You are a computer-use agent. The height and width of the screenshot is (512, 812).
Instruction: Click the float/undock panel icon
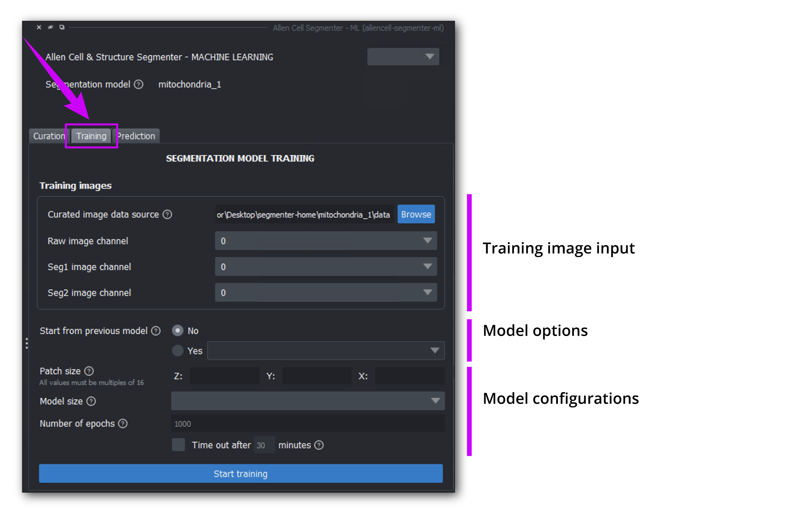click(x=62, y=27)
